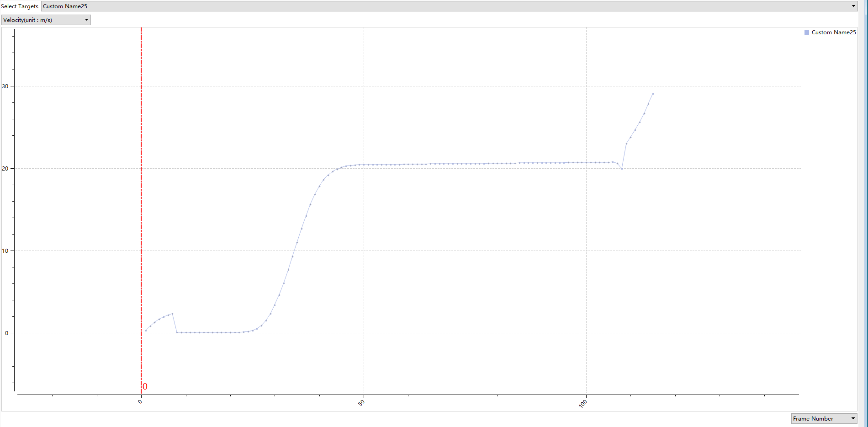Click the Select Targets label
Screen dimensions: 868x427
(x=20, y=6)
